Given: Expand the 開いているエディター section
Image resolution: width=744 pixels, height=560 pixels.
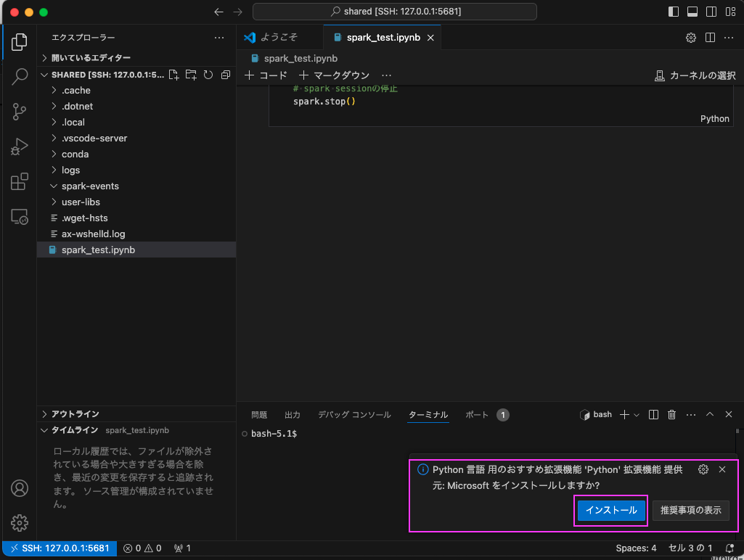Looking at the screenshot, I should pyautogui.click(x=136, y=58).
